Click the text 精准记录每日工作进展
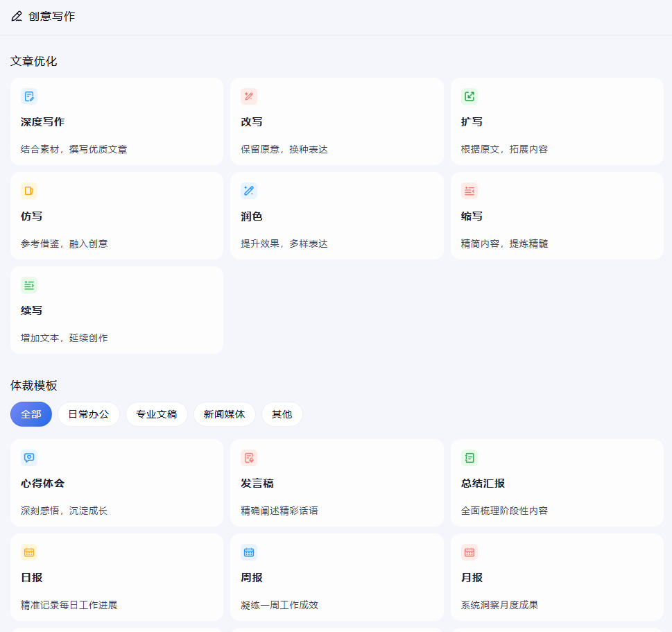This screenshot has height=632, width=672. [69, 605]
